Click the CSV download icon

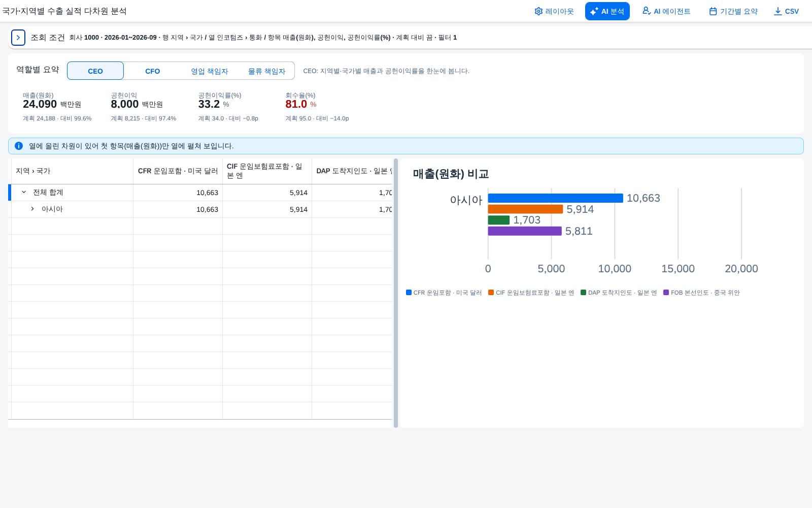(777, 11)
